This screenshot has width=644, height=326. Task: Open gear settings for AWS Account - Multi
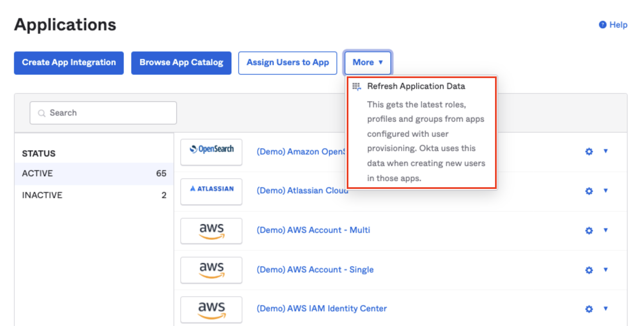pyautogui.click(x=589, y=231)
